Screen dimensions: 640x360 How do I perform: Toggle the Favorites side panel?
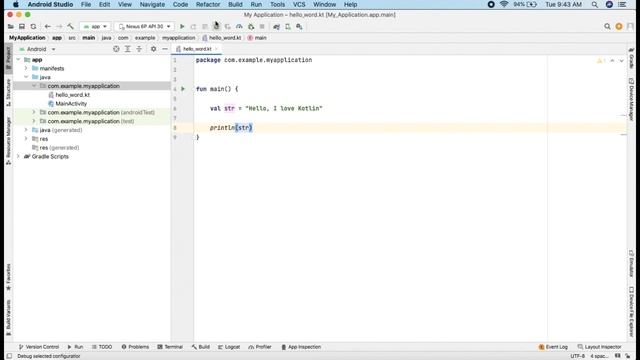[x=9, y=277]
